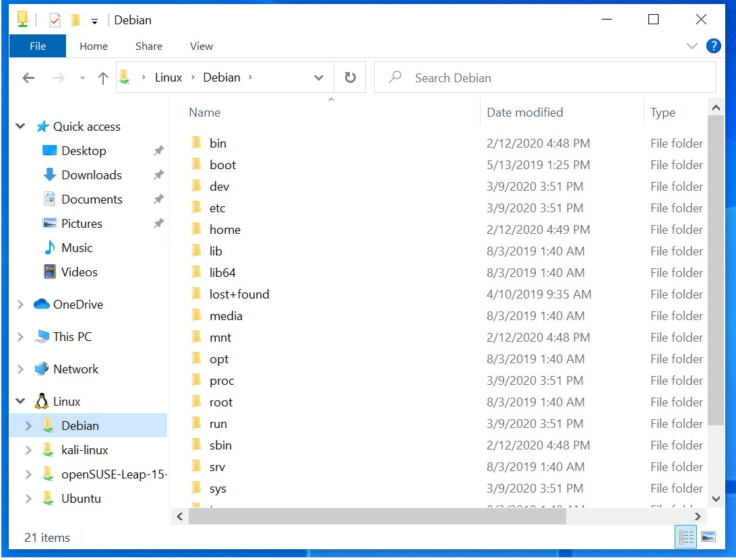Open the File menu tab
The height and width of the screenshot is (560, 736).
pyautogui.click(x=38, y=46)
